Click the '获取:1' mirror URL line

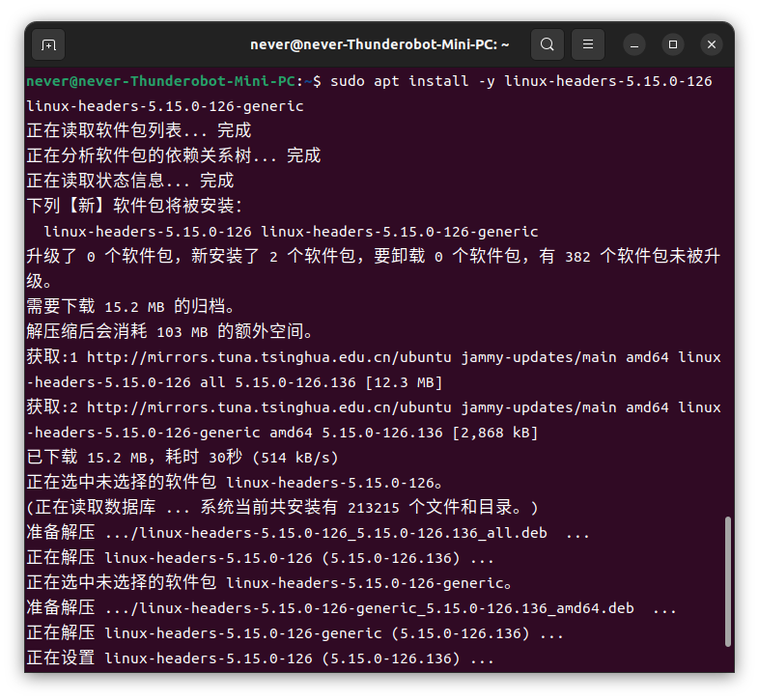374,357
